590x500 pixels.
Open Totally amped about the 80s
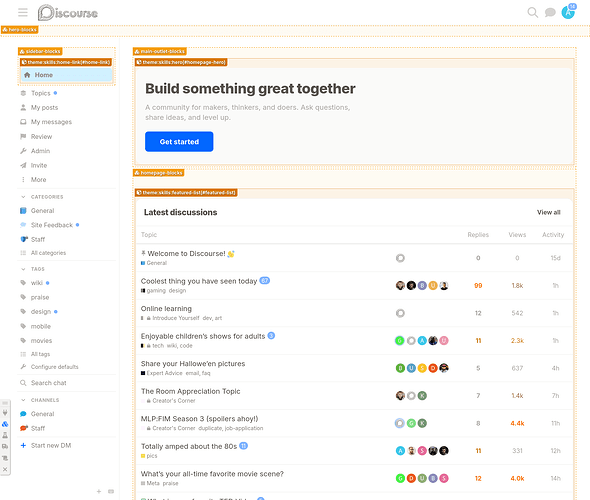(x=189, y=446)
